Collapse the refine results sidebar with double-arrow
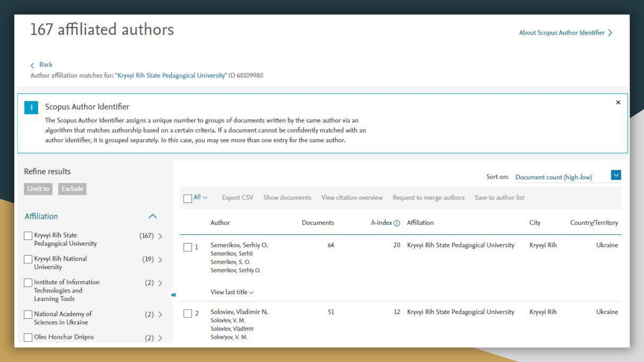The width and height of the screenshot is (644, 362). click(x=173, y=295)
